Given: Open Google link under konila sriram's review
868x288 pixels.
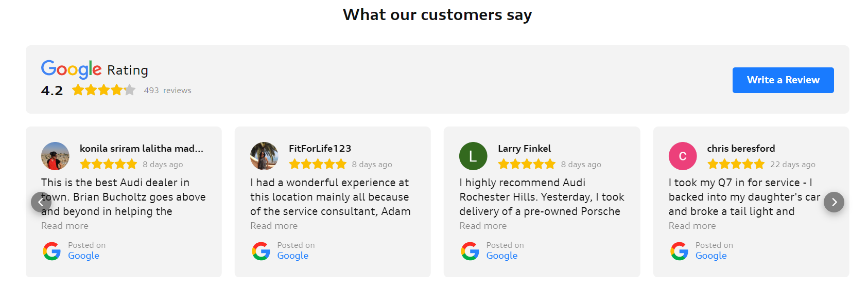Looking at the screenshot, I should coord(83,256).
